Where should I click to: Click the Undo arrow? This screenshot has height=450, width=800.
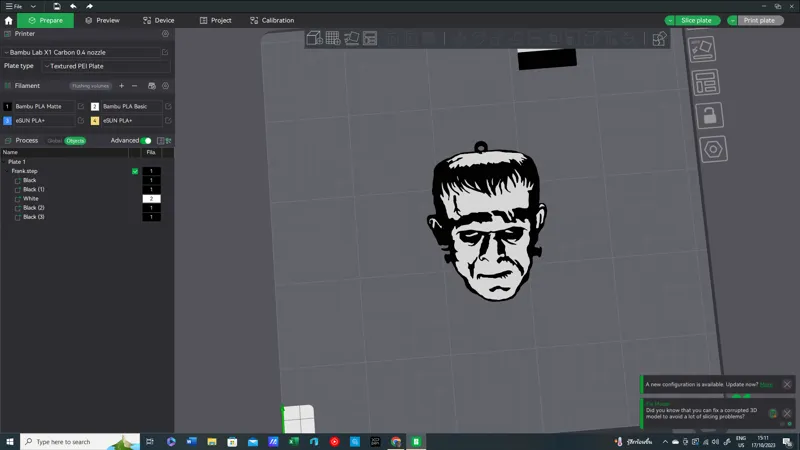pyautogui.click(x=73, y=6)
